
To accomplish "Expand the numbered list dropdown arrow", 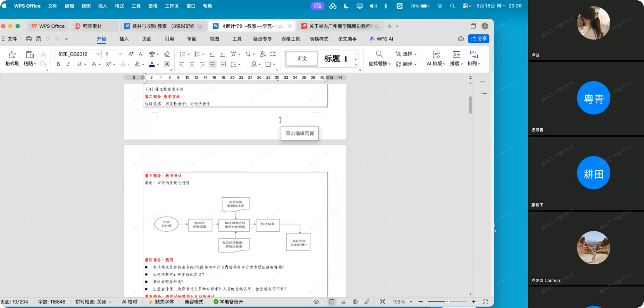I will (x=203, y=54).
